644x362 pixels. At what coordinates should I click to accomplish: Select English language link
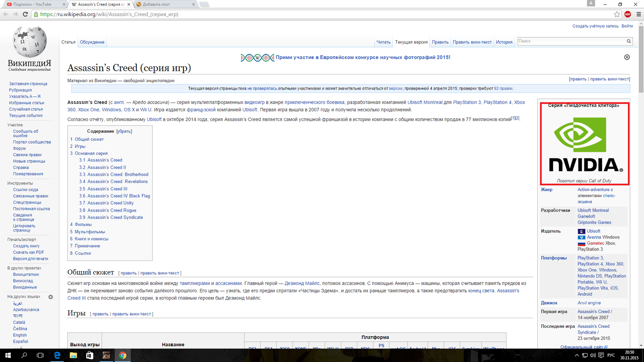[20, 335]
